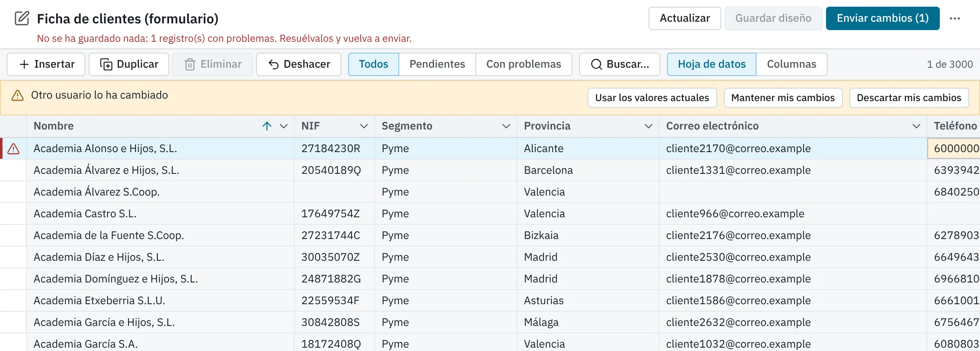Duplicate the selected record
Screen dimensions: 980x351
[x=129, y=64]
